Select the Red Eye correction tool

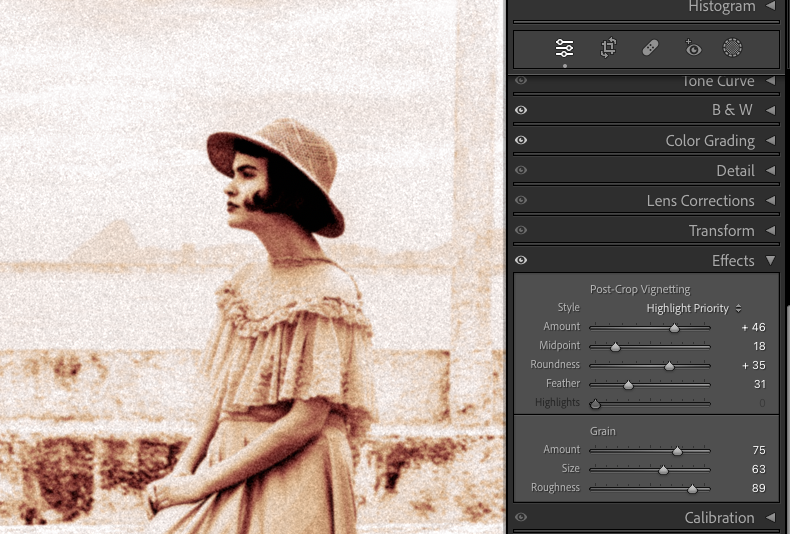point(692,48)
